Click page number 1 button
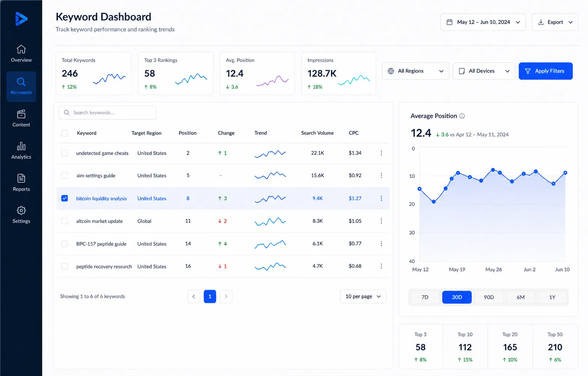This screenshot has width=588, height=376. pos(210,296)
